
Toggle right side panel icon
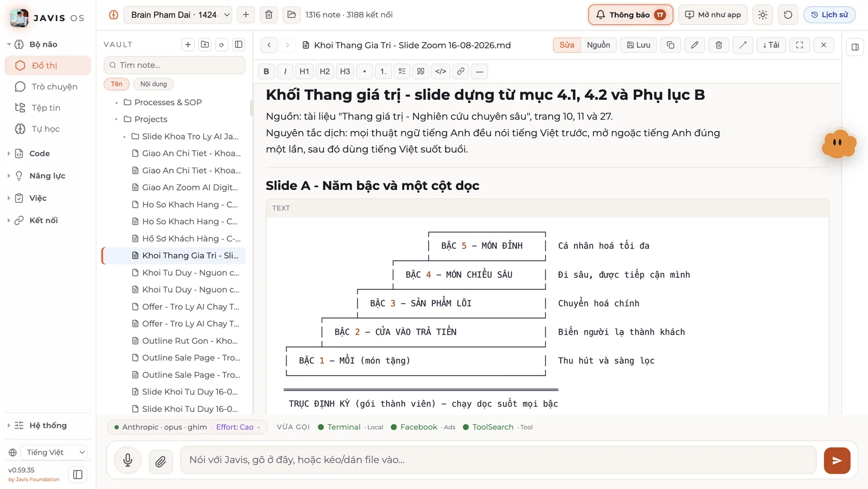pos(855,47)
